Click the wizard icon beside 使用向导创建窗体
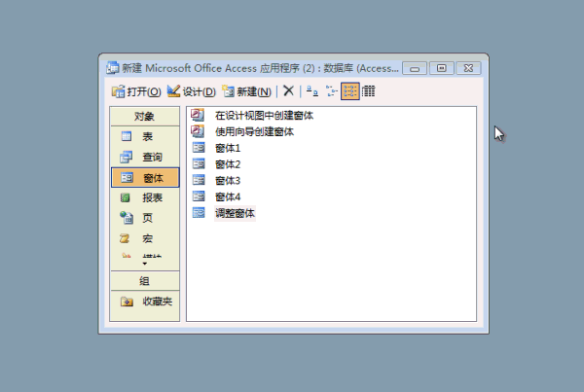The width and height of the screenshot is (584, 392). click(x=198, y=131)
